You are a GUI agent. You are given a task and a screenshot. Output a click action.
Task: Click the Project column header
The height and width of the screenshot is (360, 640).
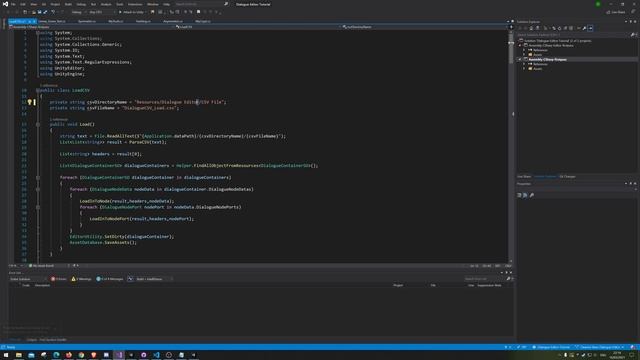(398, 285)
